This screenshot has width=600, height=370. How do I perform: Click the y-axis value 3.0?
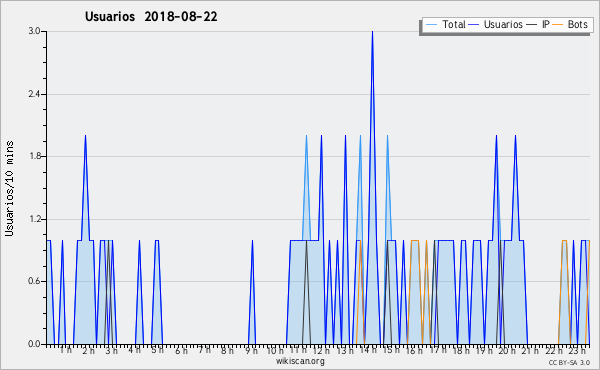pos(34,31)
